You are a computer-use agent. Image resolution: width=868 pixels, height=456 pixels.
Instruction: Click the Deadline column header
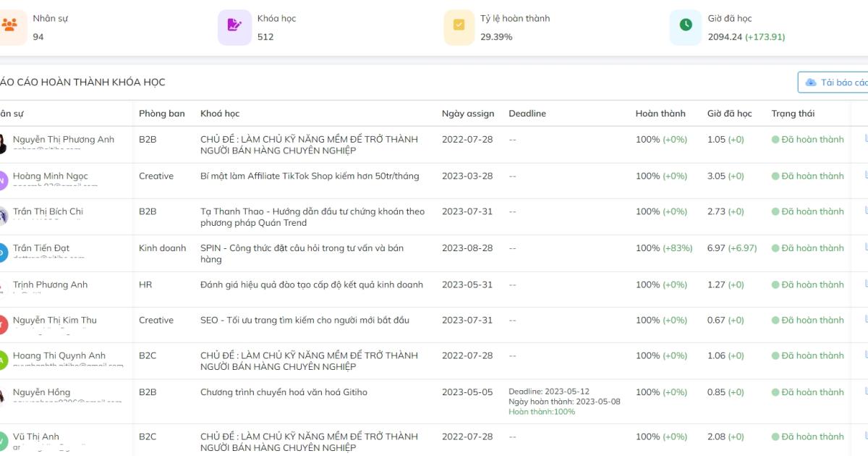coord(527,114)
